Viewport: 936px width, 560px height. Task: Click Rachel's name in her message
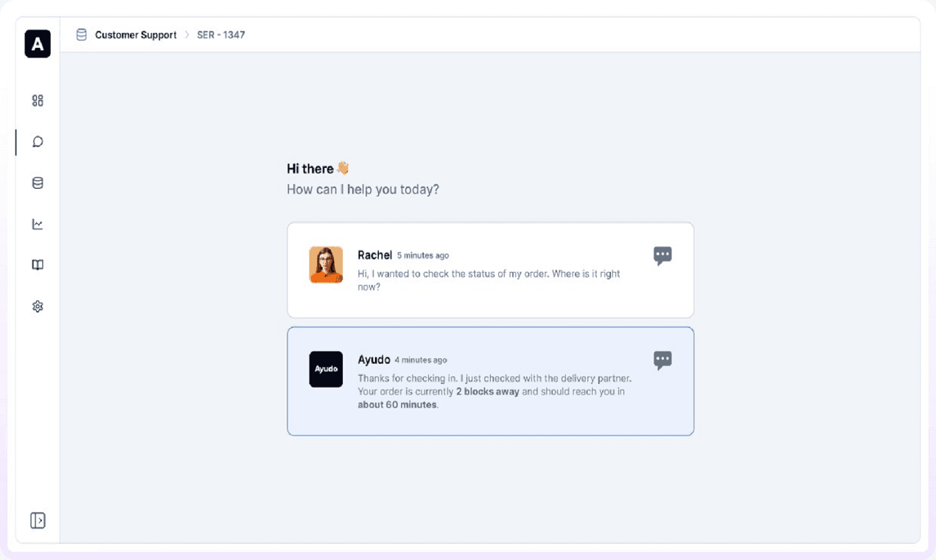(375, 255)
